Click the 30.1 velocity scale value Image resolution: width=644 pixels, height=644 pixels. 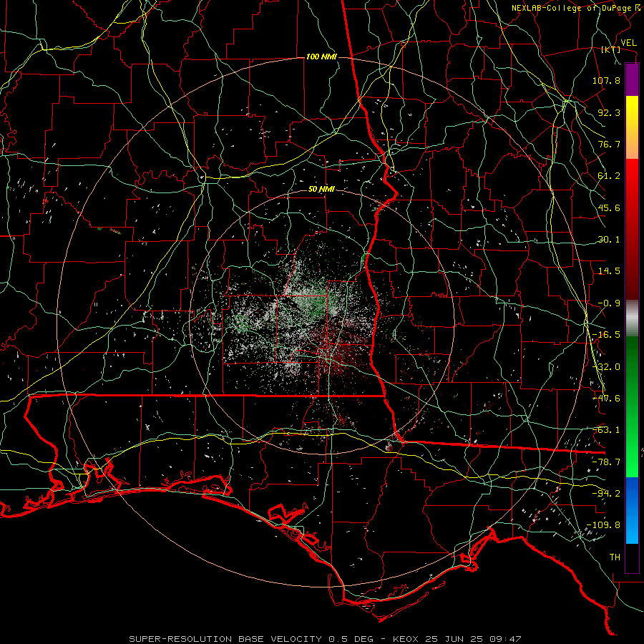click(x=609, y=240)
